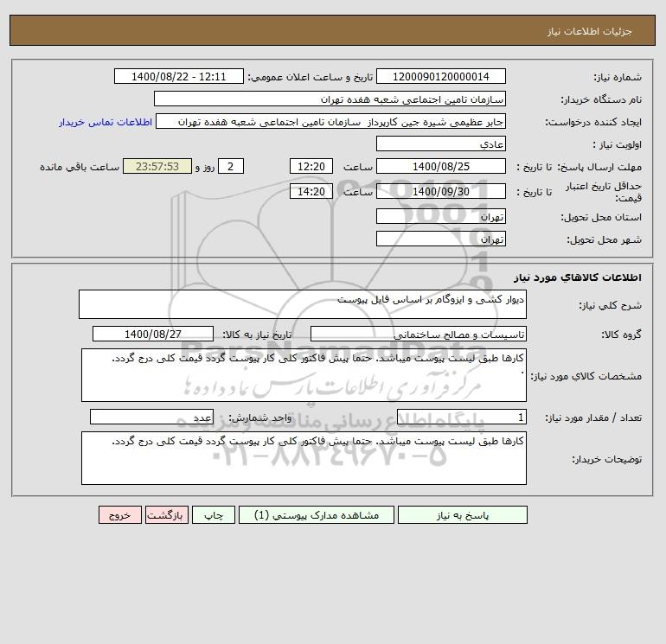Click the اولویت نیاز label
The image size is (666, 644).
[x=617, y=144]
